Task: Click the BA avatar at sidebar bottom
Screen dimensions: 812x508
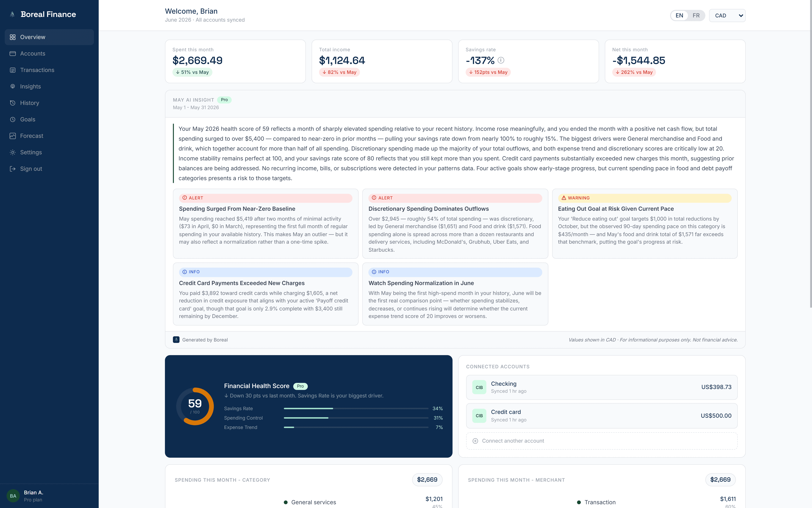Action: coord(13,496)
